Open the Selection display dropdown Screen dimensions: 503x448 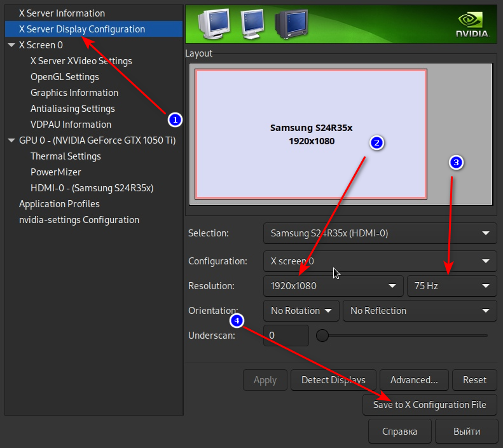(x=380, y=233)
